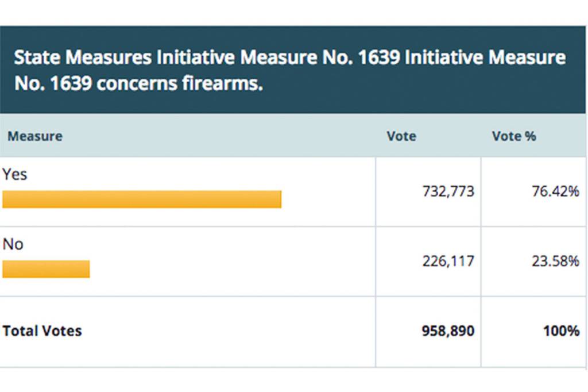This screenshot has width=588, height=392.
Task: Click 'State Measures' at the heading start
Action: (83, 58)
